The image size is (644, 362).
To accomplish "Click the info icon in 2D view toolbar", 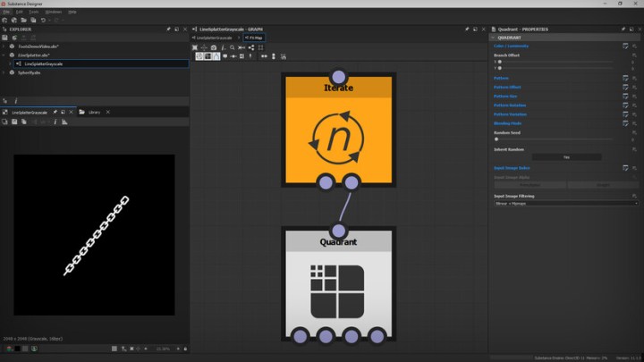I will [55, 122].
